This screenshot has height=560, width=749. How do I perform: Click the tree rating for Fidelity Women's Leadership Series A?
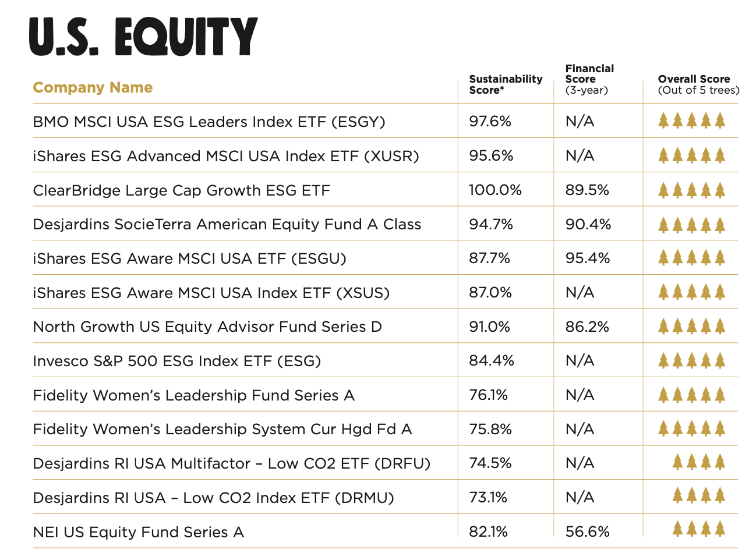[x=691, y=395]
